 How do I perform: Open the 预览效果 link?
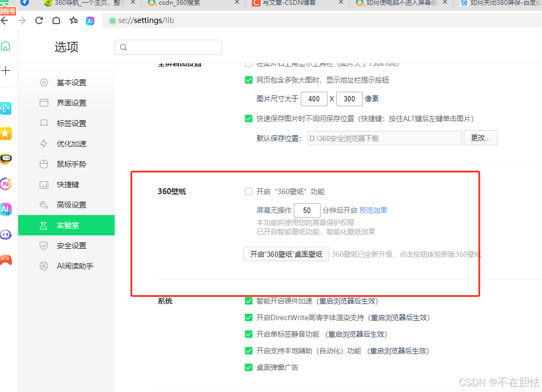pyautogui.click(x=373, y=210)
